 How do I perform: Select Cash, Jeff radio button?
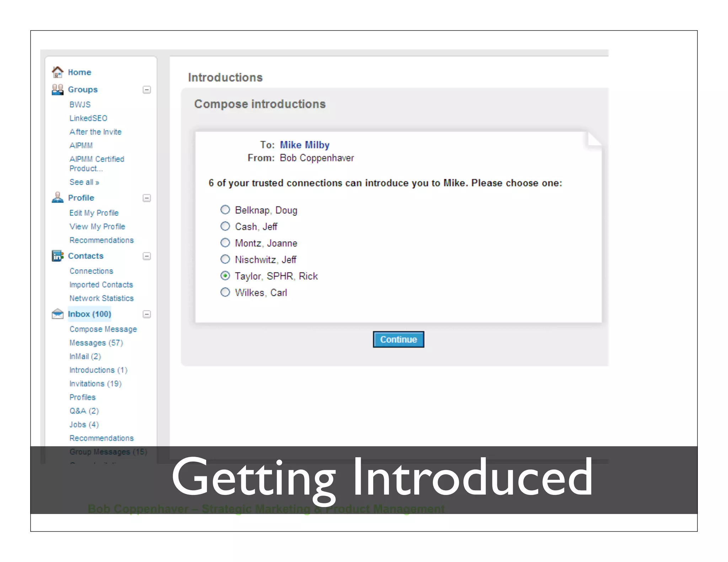(225, 226)
